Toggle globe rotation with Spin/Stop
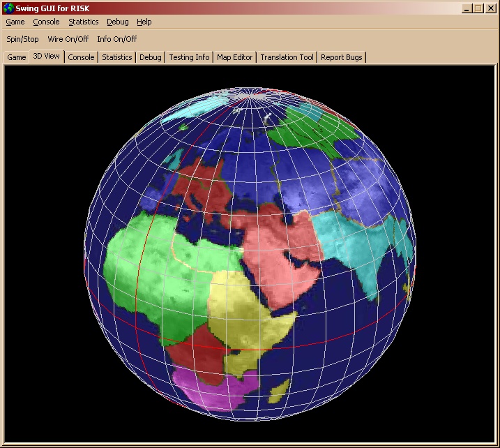The height and width of the screenshot is (448, 500). coord(22,39)
